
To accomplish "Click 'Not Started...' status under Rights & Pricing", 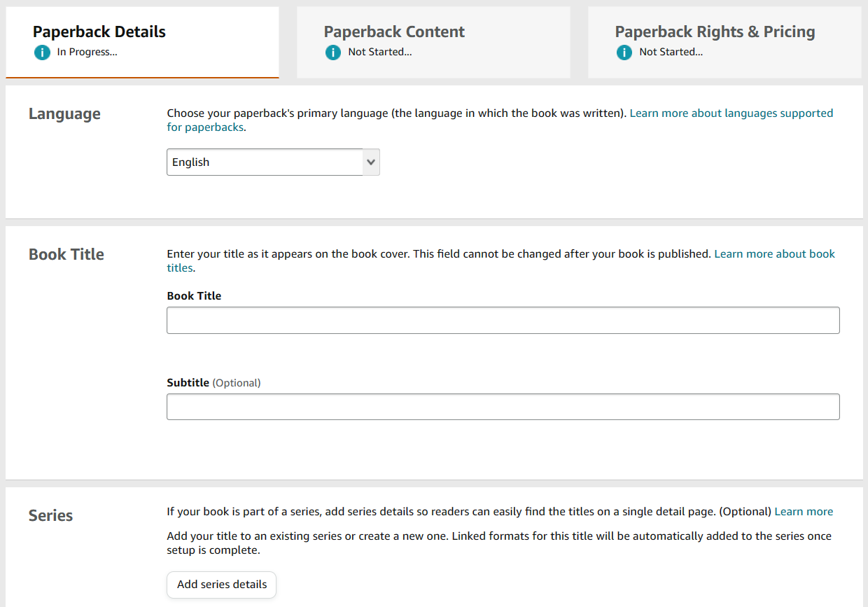I will (671, 53).
